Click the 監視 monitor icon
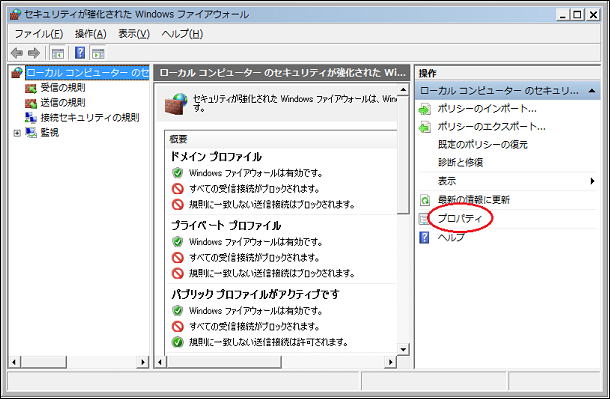Screen dimensions: 610x399 pyautogui.click(x=31, y=133)
